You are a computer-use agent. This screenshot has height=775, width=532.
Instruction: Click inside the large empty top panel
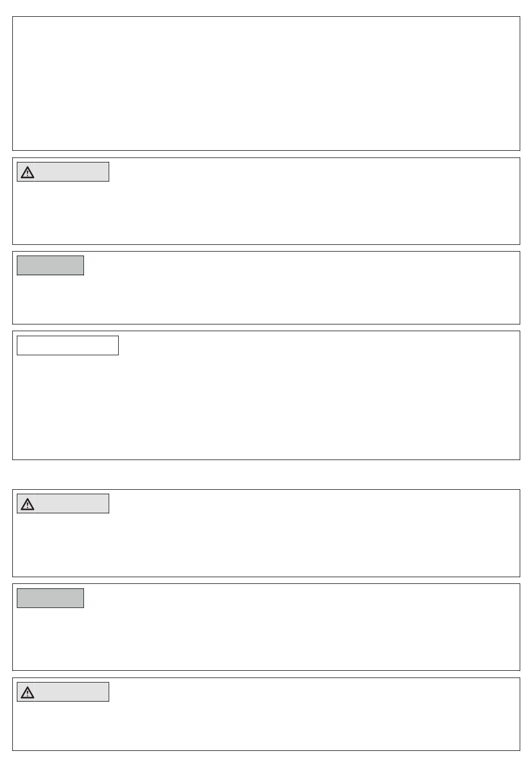(266, 83)
